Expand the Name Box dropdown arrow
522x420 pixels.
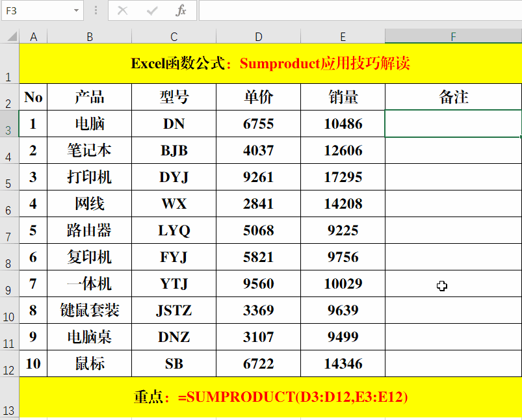pos(76,10)
